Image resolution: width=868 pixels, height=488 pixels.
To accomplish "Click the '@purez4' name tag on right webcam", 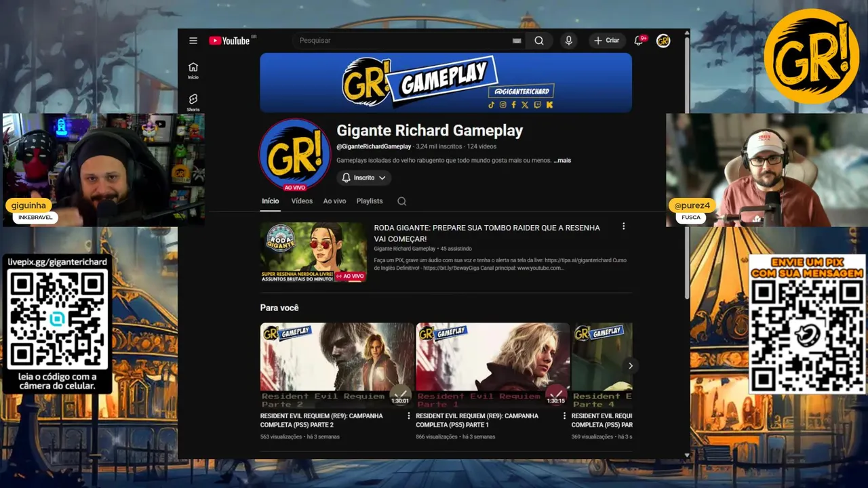I will [x=692, y=205].
